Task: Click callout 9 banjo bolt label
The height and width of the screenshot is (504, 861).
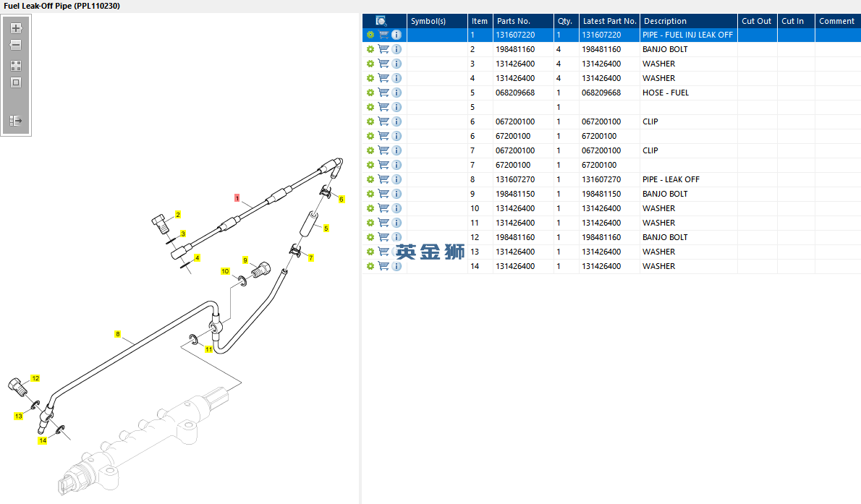Action: click(x=245, y=260)
